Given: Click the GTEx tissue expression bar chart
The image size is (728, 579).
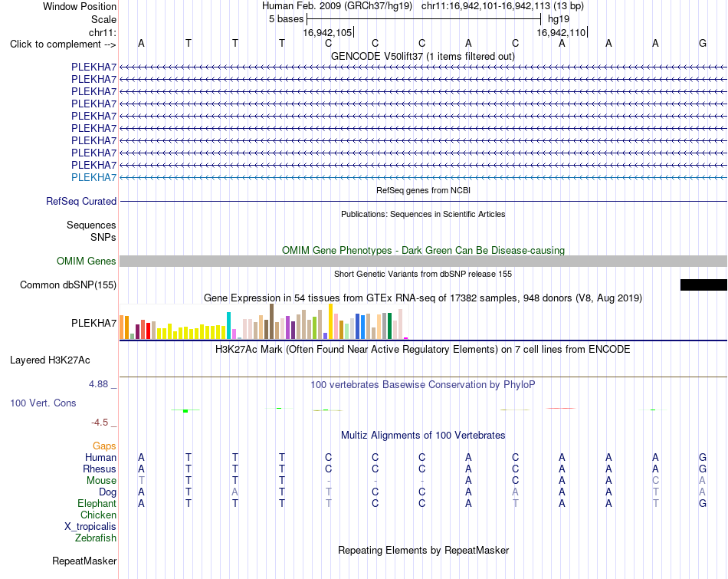Looking at the screenshot, I should pos(264,321).
